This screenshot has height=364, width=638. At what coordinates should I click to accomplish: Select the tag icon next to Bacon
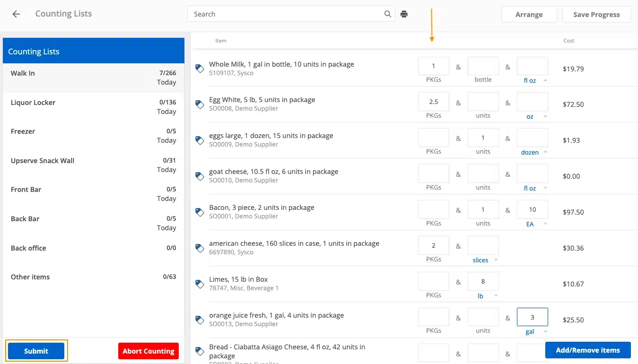(199, 212)
